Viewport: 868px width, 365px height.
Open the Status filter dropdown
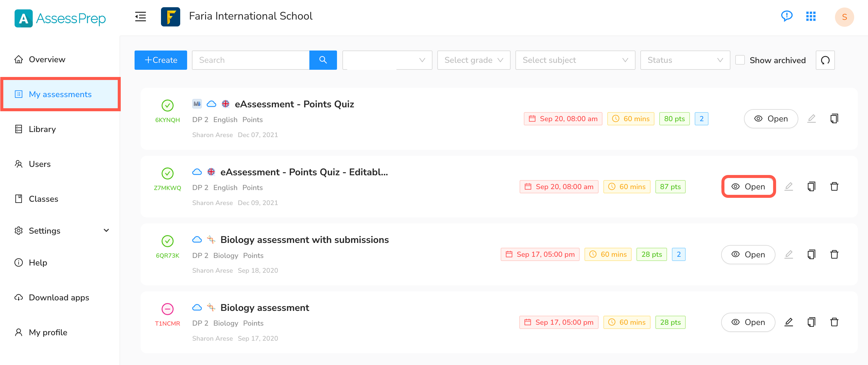685,60
